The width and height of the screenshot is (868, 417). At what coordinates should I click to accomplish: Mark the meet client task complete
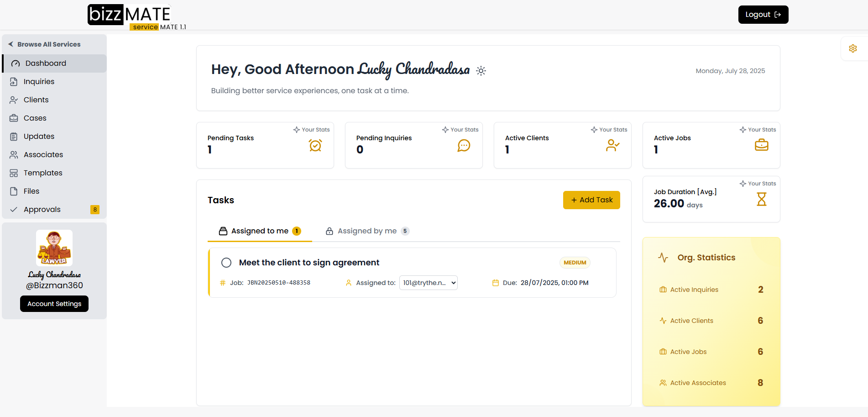(x=226, y=263)
